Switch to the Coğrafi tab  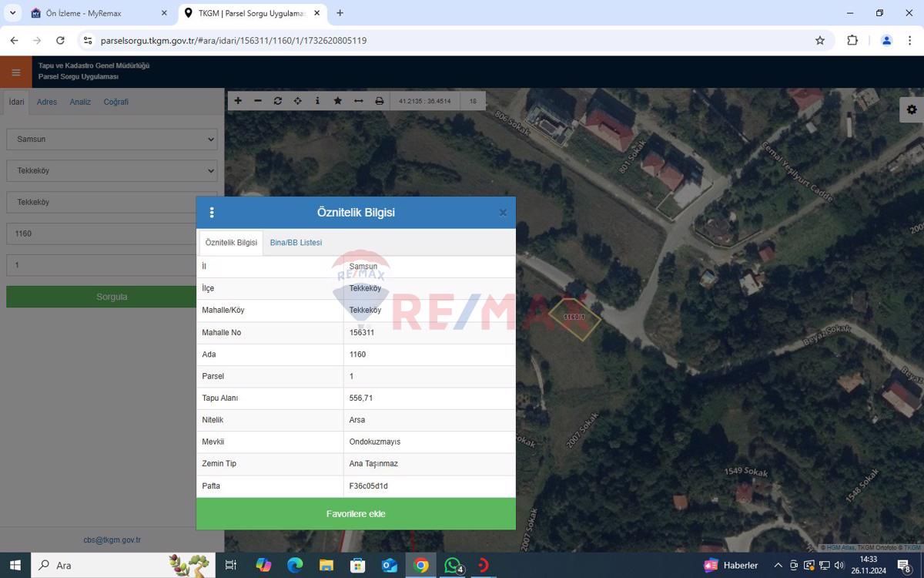click(116, 101)
